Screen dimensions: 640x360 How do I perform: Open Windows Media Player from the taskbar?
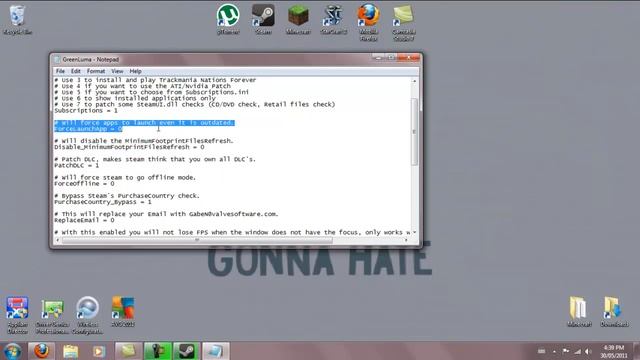pyautogui.click(x=99, y=351)
